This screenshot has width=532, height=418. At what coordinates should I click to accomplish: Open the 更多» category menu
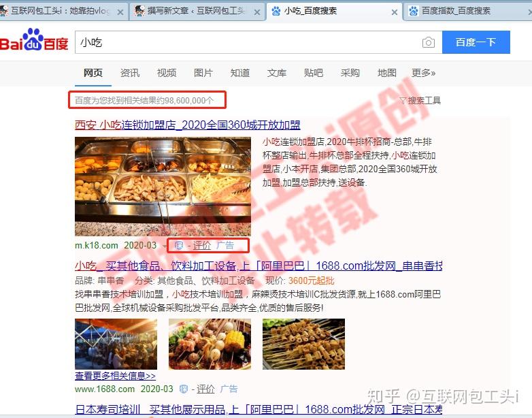coord(423,73)
